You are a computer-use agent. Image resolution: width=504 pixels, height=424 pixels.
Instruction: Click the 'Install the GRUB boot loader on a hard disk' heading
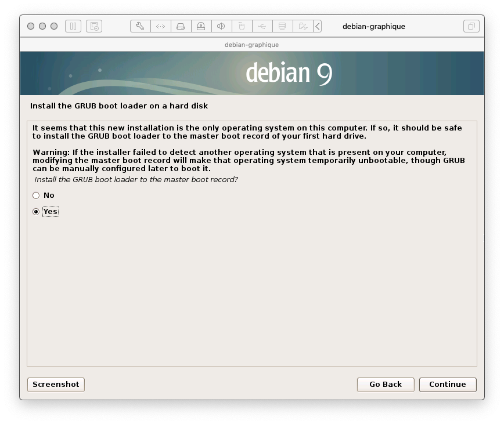[119, 106]
